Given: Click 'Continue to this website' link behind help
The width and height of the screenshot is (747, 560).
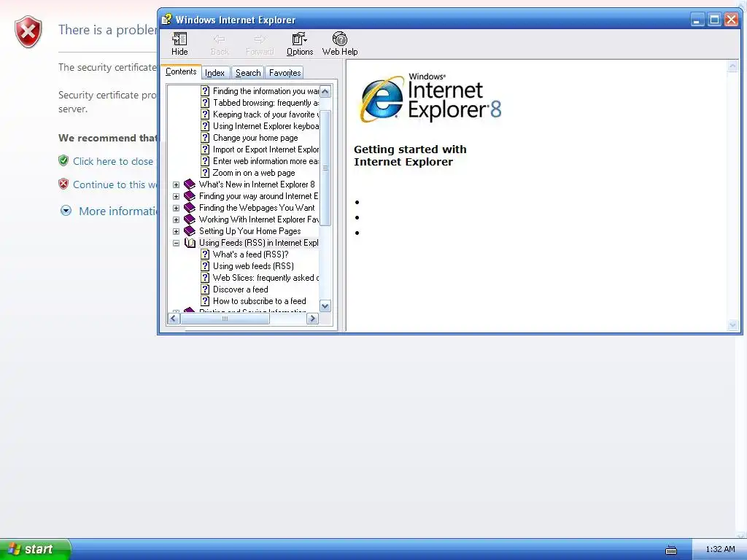Looking at the screenshot, I should tap(115, 184).
